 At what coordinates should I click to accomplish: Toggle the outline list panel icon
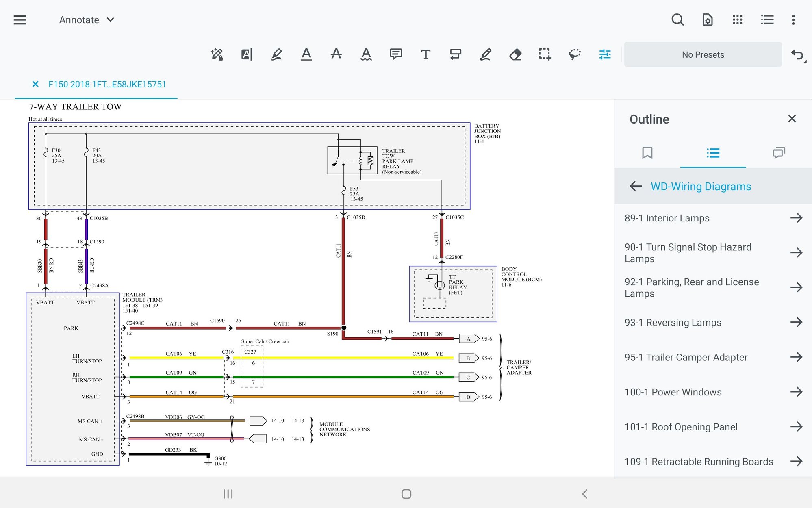click(767, 20)
